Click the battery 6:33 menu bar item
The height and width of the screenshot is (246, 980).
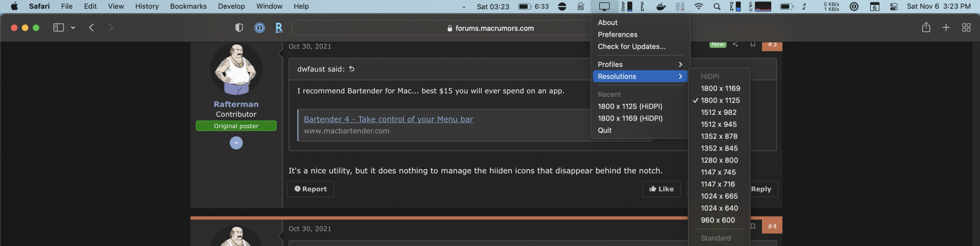click(534, 6)
